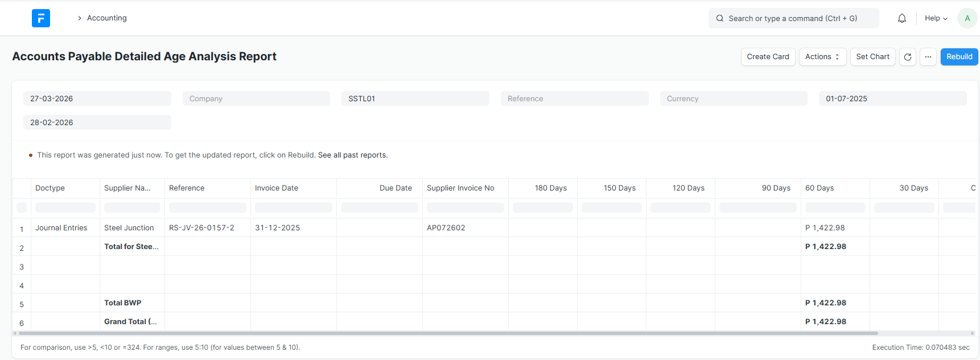Open the three-dots more options menu
The width and height of the screenshot is (980, 360).
928,57
